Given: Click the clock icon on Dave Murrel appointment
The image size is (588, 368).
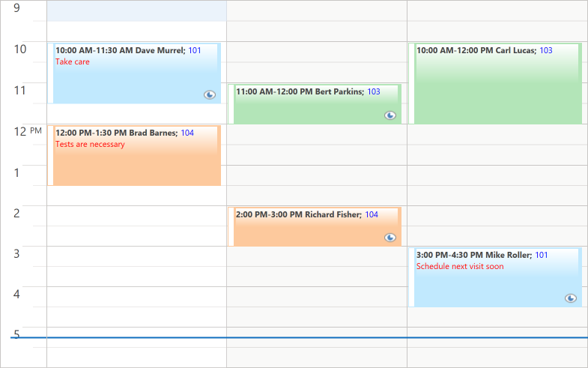Looking at the screenshot, I should coord(210,94).
